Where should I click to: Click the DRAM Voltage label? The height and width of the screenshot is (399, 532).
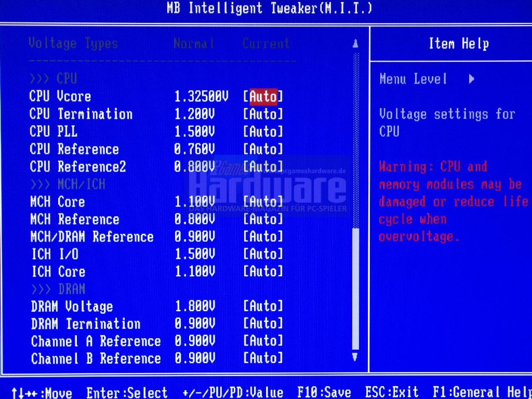72,307
